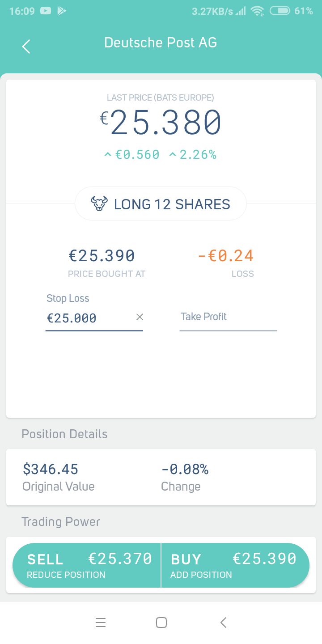Tap the €25.380 last price
This screenshot has height=644, width=322.
pyautogui.click(x=161, y=123)
